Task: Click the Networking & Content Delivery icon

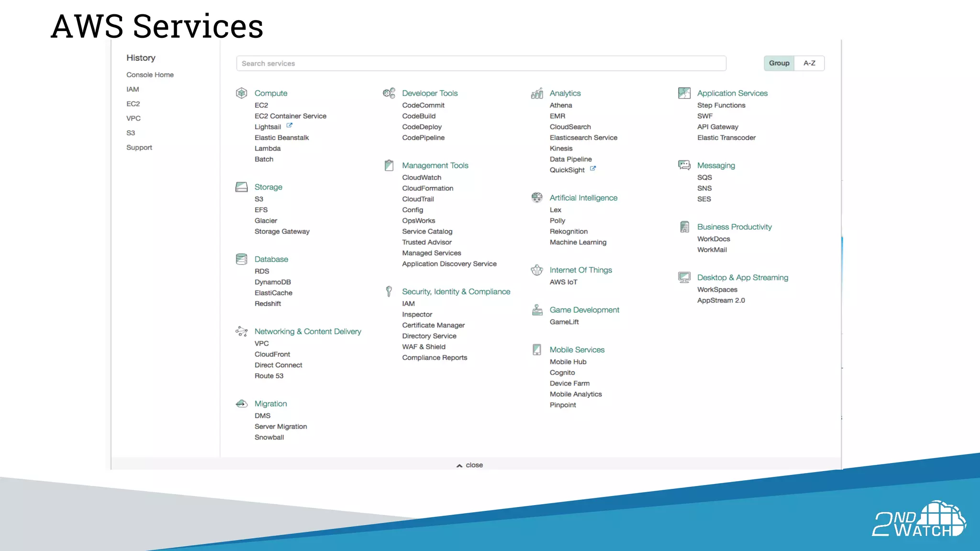Action: (x=242, y=331)
